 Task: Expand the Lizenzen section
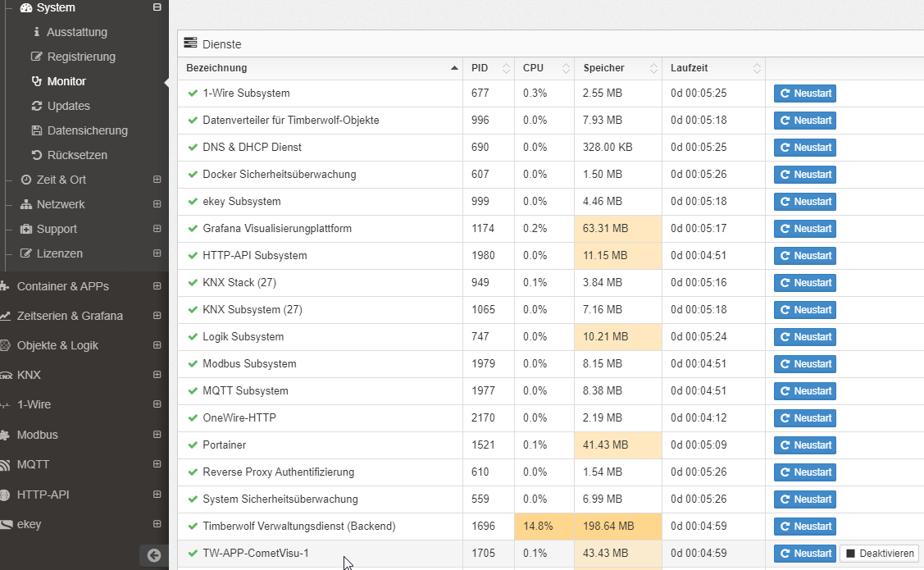(x=157, y=253)
